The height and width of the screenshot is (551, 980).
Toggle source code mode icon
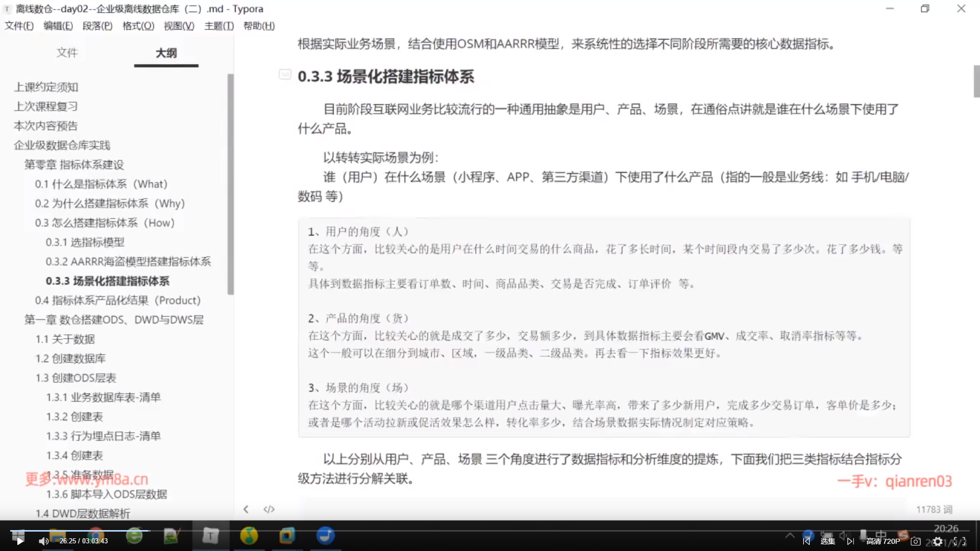[269, 509]
